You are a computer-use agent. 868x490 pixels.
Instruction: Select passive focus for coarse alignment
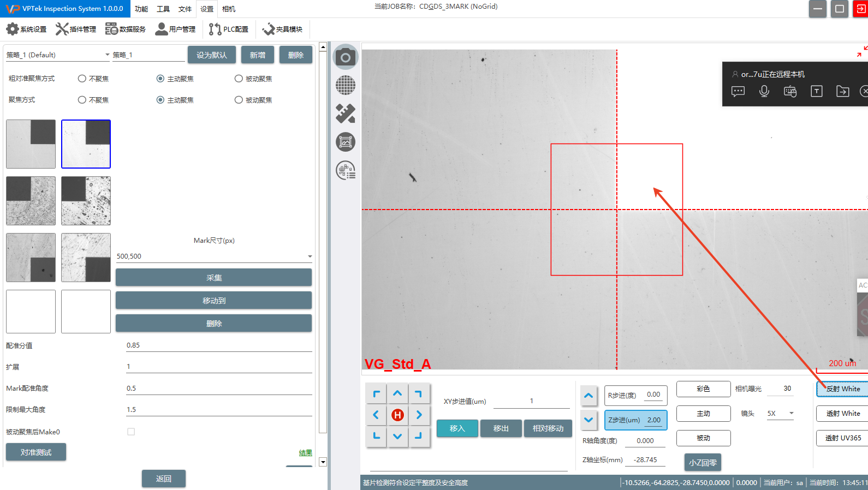click(239, 79)
